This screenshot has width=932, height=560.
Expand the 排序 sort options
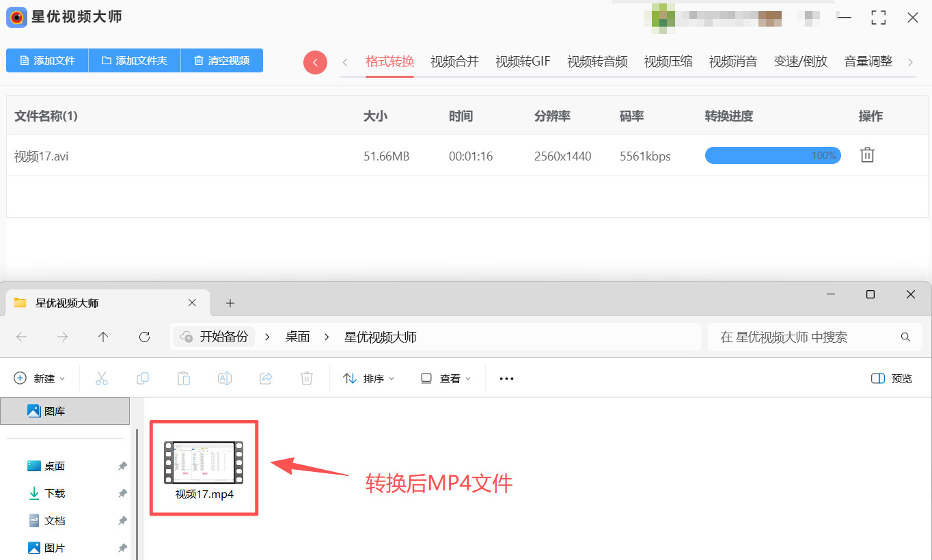point(369,378)
